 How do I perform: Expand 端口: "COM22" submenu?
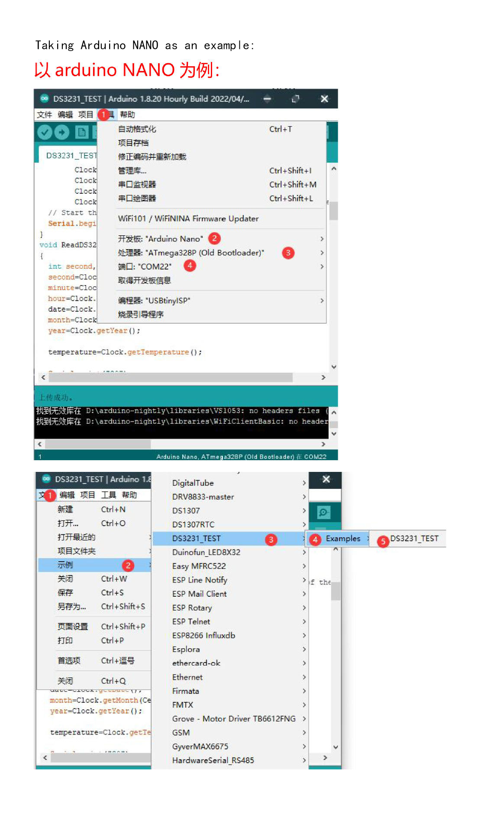(x=212, y=266)
